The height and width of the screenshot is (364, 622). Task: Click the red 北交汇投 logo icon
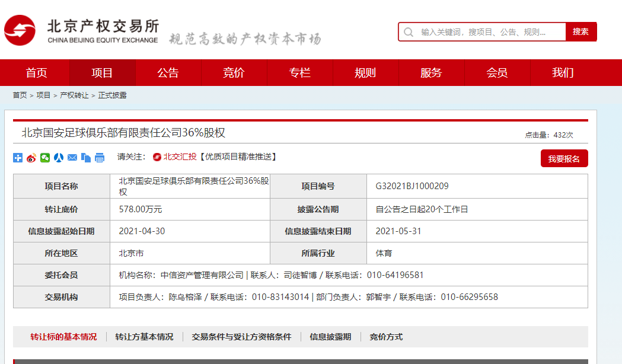click(157, 157)
